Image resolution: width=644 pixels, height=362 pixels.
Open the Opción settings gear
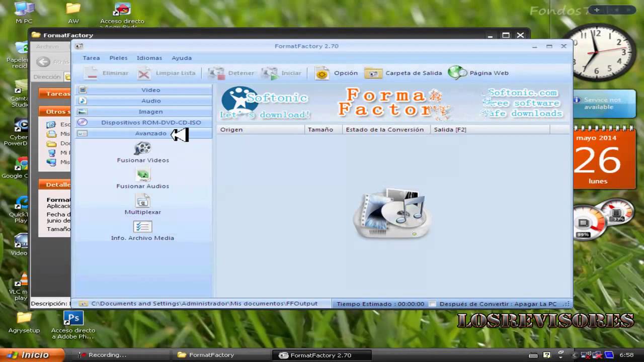pos(336,73)
